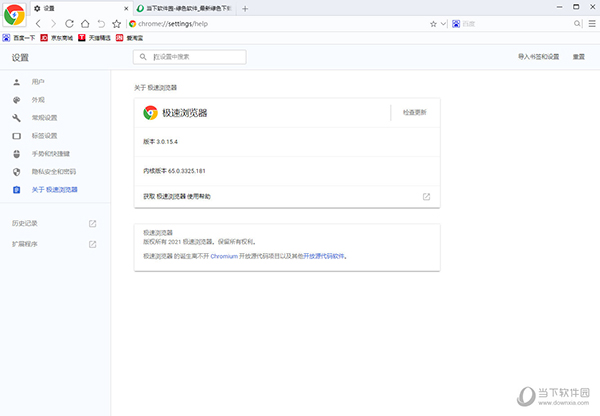Viewport: 600px width, 416px height.
Task: Click the magnifier in the Baidu search box
Action: (577, 24)
